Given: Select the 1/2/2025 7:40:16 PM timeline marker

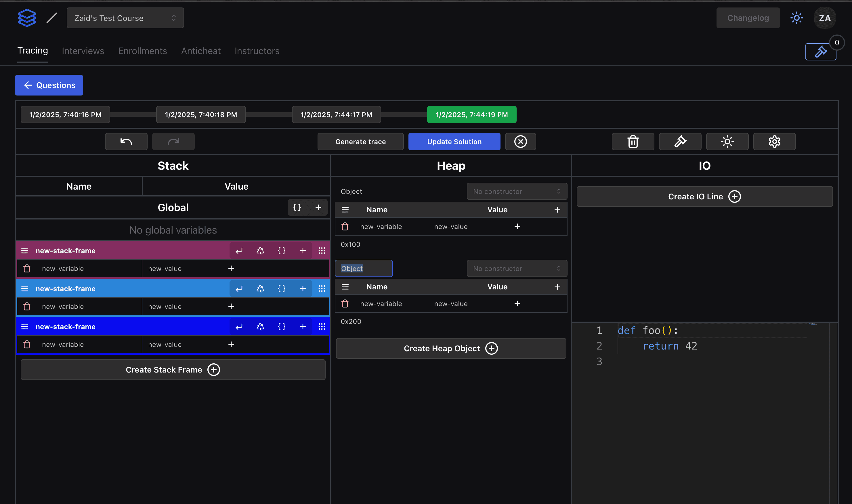Looking at the screenshot, I should point(65,114).
